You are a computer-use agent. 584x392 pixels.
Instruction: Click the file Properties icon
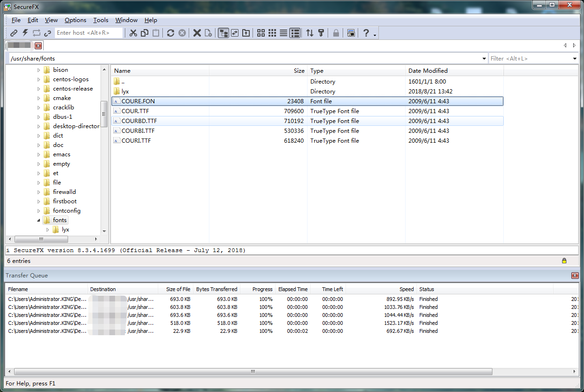click(x=208, y=33)
